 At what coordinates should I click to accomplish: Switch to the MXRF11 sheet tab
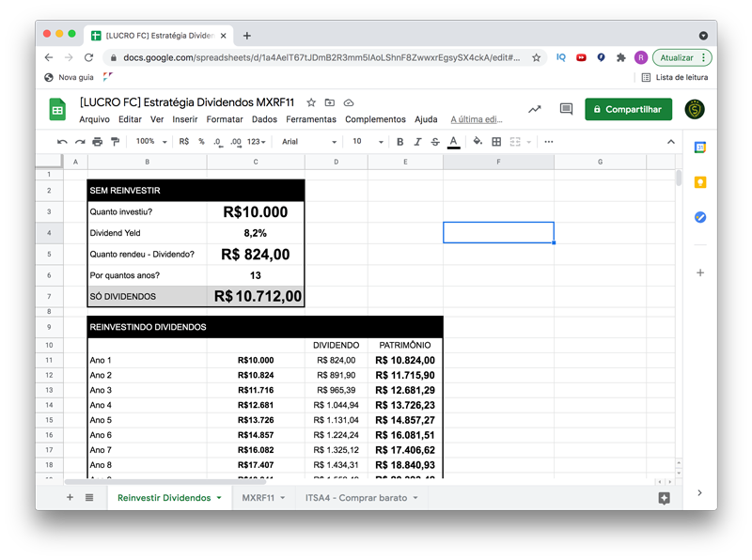[x=258, y=498]
